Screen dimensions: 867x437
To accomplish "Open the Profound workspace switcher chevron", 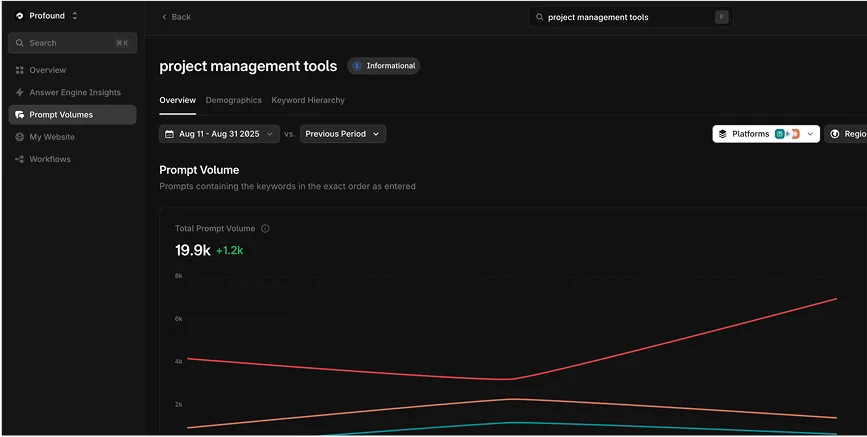I will pos(75,16).
